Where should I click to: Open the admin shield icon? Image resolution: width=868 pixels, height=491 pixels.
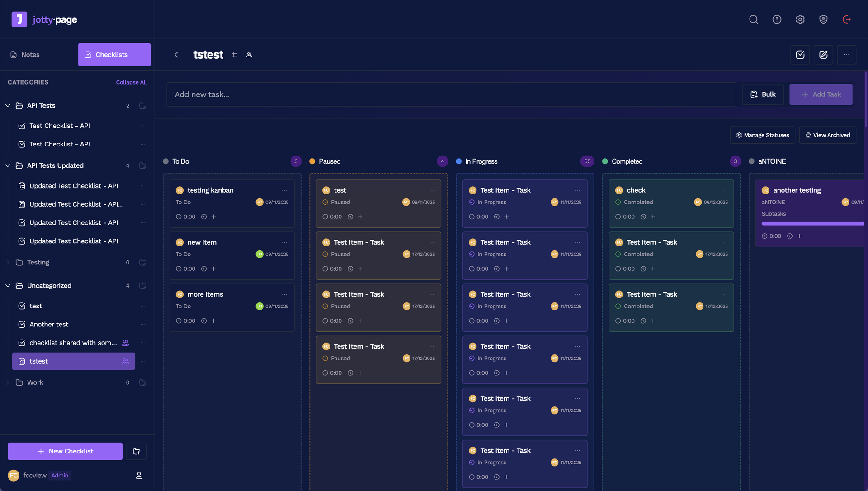point(823,19)
